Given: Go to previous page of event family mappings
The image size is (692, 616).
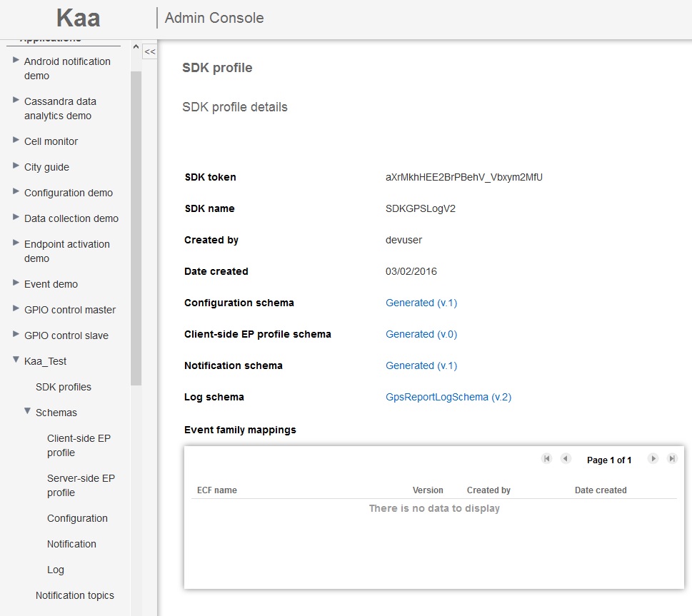Looking at the screenshot, I should click(566, 459).
